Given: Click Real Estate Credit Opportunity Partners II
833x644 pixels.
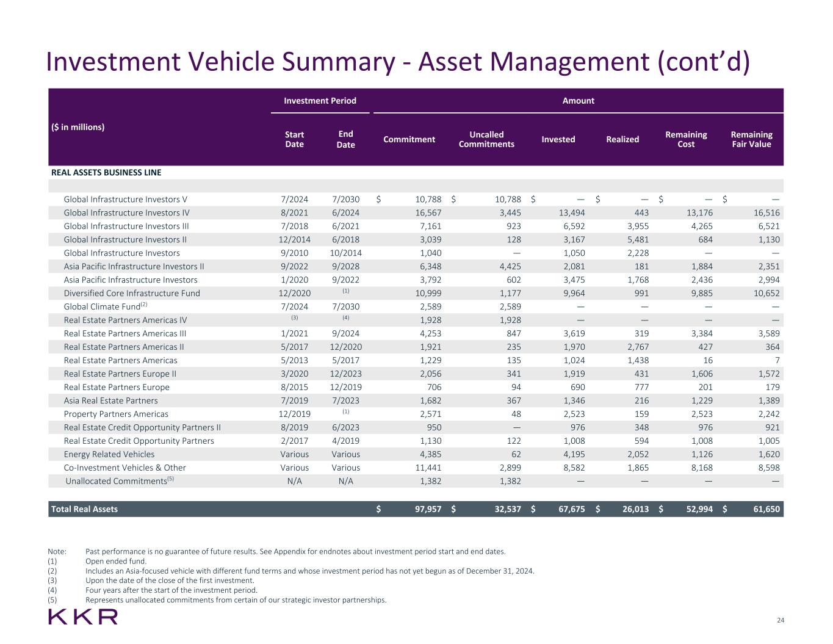Looking at the screenshot, I should point(142,427).
